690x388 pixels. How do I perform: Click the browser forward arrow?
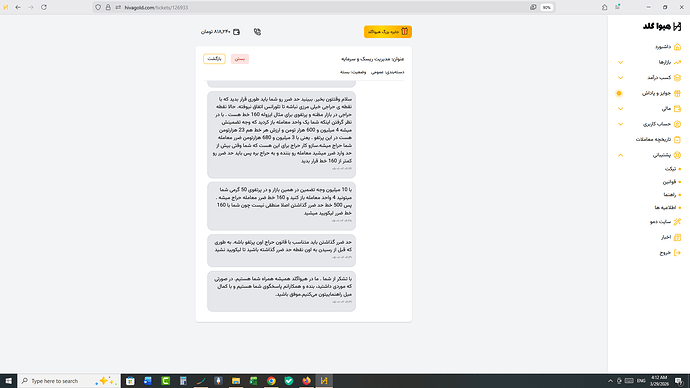pyautogui.click(x=31, y=7)
